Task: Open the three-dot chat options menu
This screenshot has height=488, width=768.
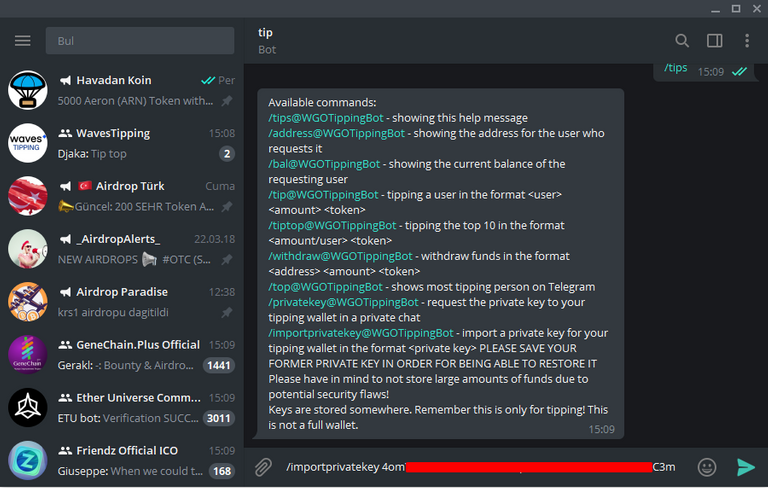Action: coord(747,41)
